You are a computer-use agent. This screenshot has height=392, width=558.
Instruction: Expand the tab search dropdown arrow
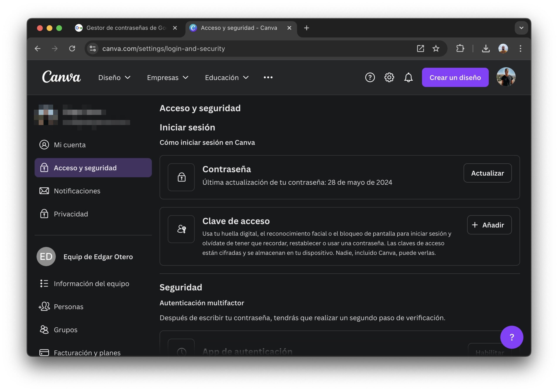coord(521,28)
